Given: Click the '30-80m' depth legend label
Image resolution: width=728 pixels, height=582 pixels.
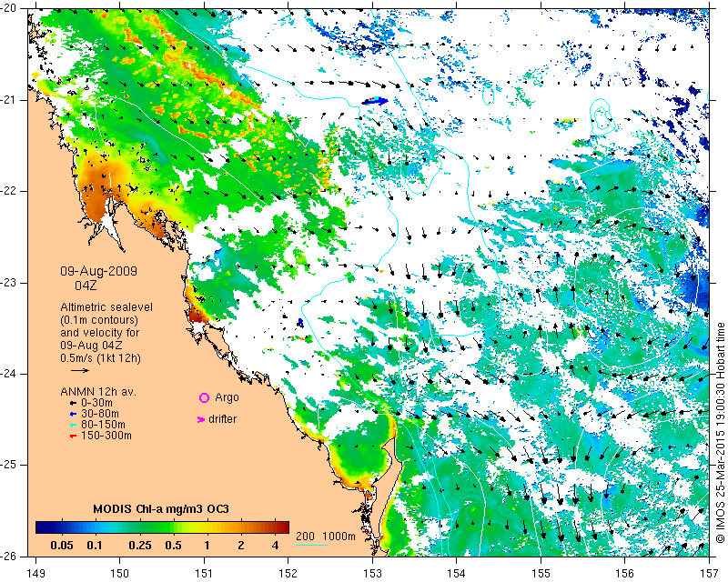Looking at the screenshot, I should coord(100,414).
